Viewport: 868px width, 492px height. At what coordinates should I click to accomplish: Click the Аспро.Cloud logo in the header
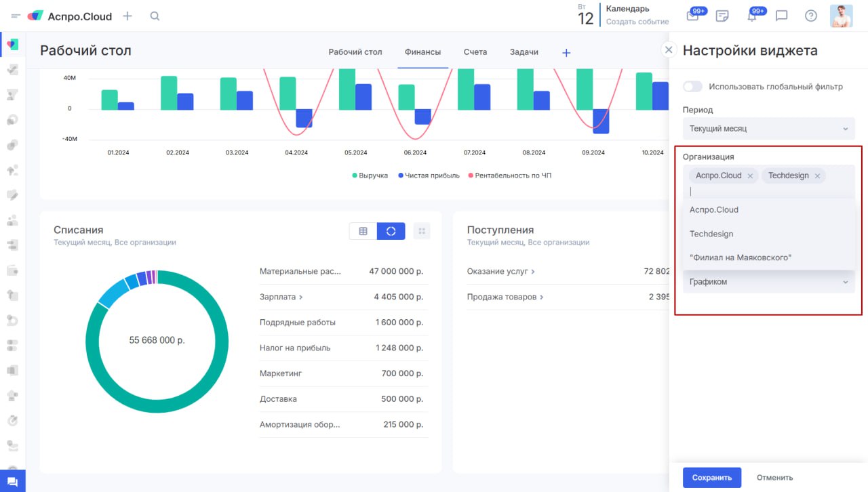click(x=70, y=16)
